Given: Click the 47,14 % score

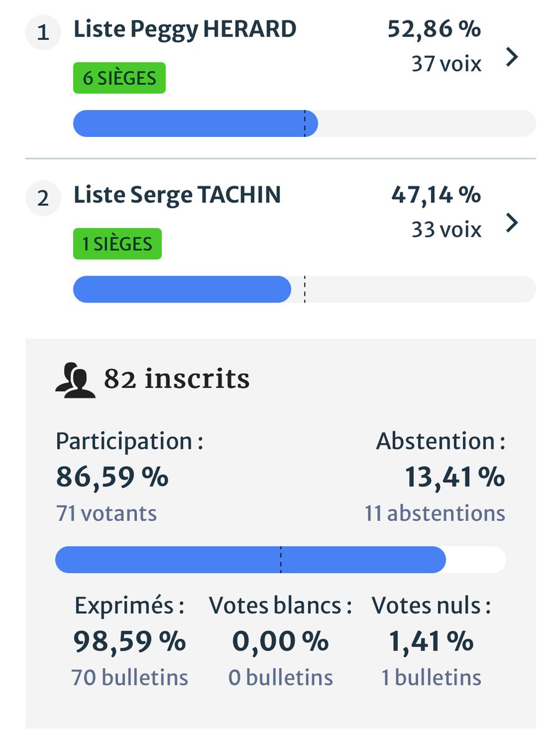Looking at the screenshot, I should coord(436,195).
